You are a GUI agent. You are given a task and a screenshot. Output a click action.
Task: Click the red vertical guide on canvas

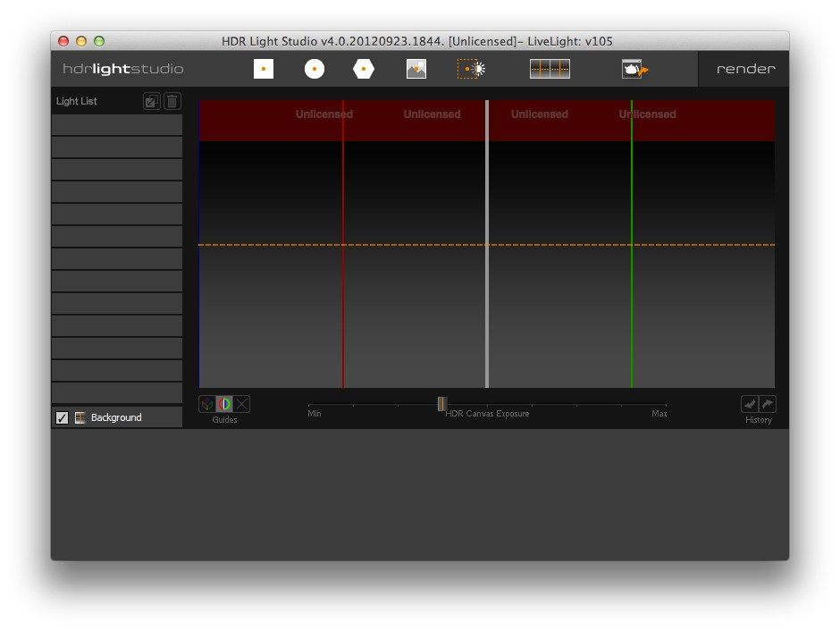343,244
